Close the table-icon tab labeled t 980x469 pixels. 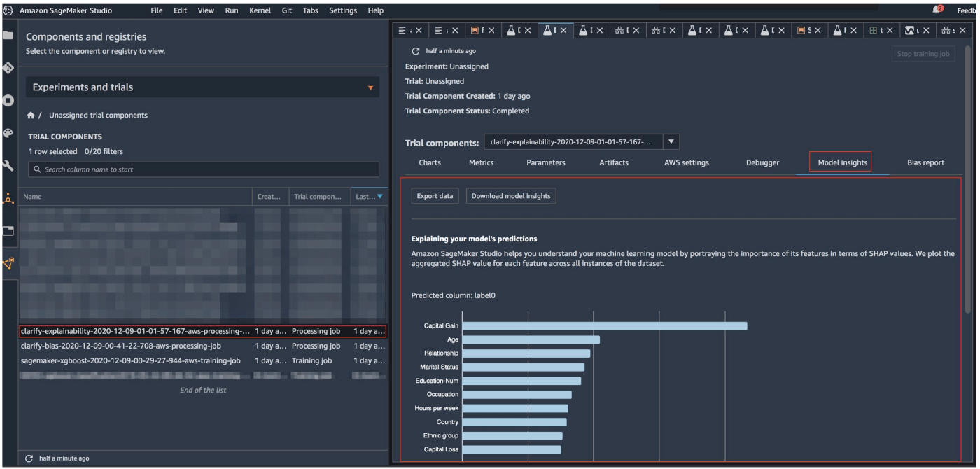pyautogui.click(x=890, y=31)
